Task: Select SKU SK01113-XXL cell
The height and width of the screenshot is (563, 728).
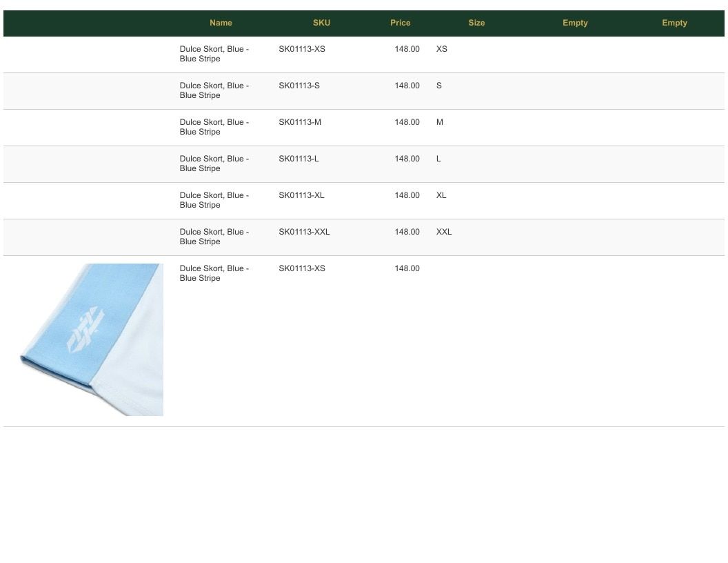Action: coord(304,232)
